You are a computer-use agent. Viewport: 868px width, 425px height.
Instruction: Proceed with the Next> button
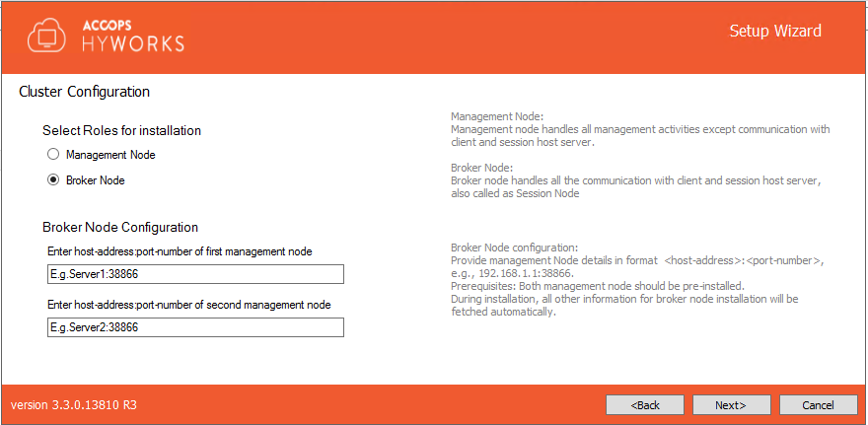(731, 405)
